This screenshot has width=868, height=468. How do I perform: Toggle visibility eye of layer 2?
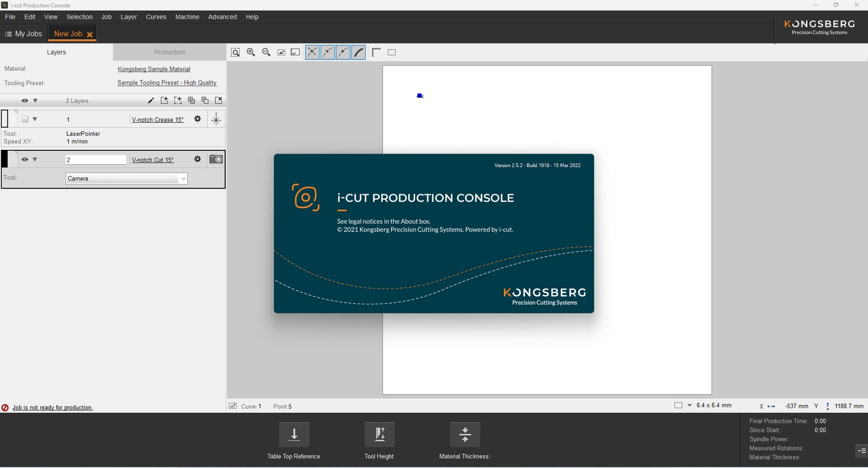coord(24,160)
